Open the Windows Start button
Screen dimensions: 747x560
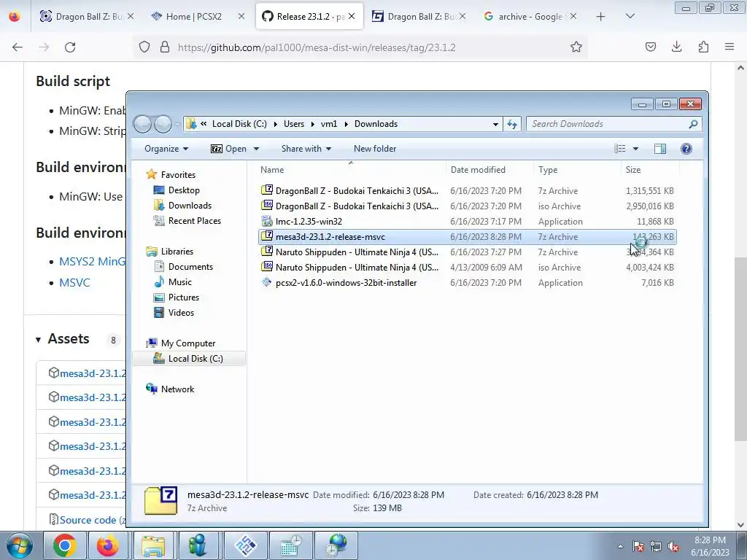(x=19, y=545)
